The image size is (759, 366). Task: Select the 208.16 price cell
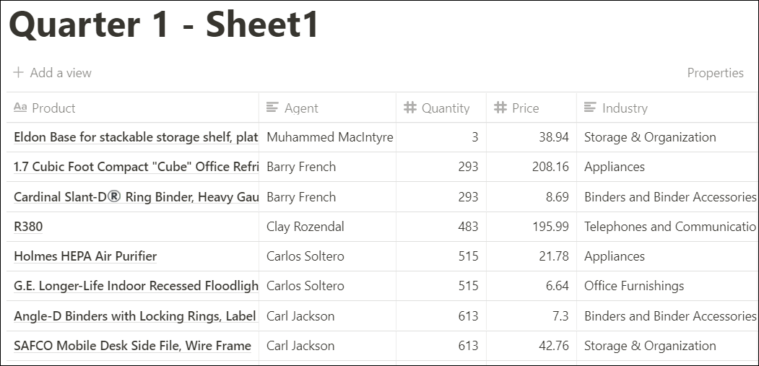pyautogui.click(x=531, y=167)
